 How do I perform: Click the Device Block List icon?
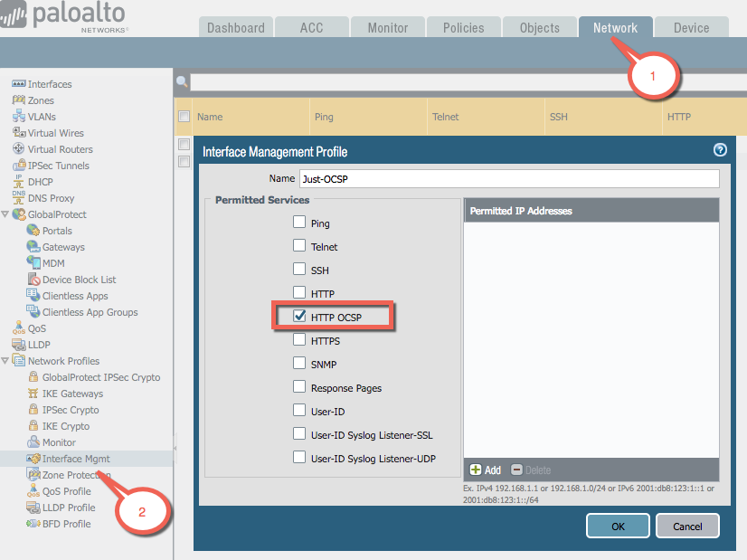(x=33, y=280)
